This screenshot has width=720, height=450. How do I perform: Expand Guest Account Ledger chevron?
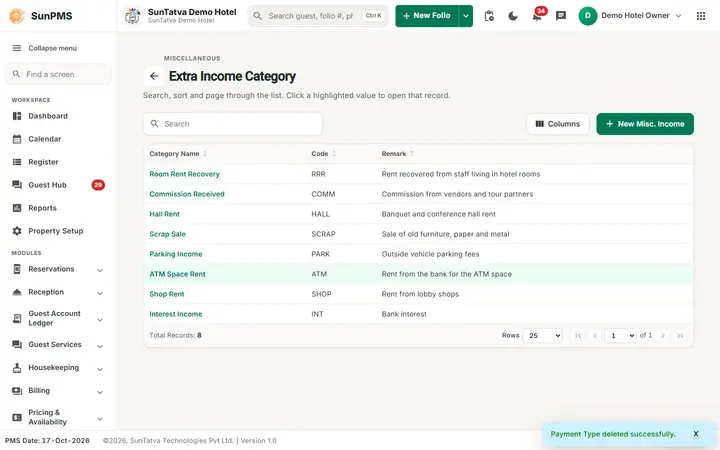click(100, 320)
